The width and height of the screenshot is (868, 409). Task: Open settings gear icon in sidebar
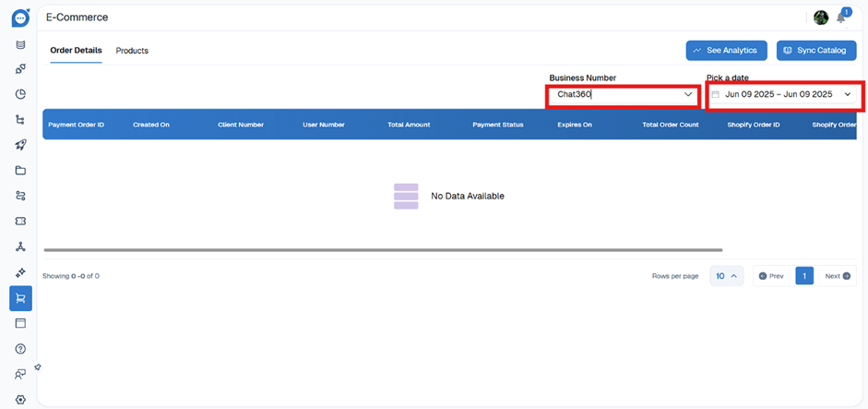pyautogui.click(x=20, y=399)
